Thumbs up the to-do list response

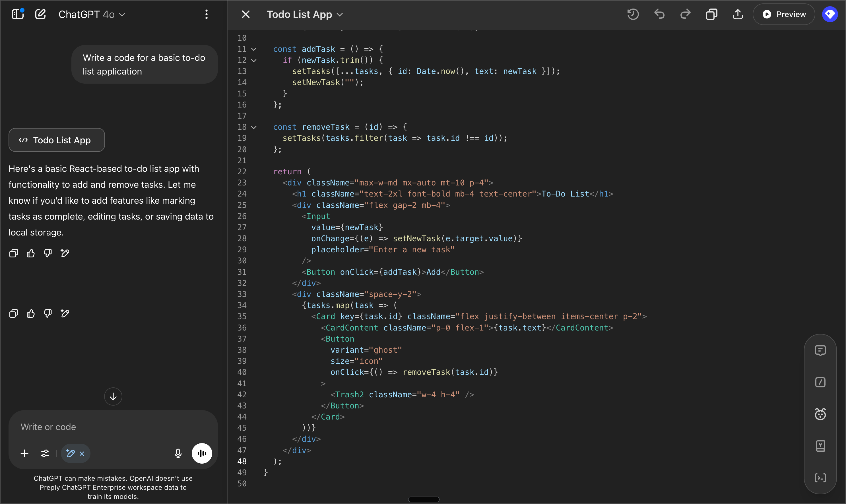point(30,253)
